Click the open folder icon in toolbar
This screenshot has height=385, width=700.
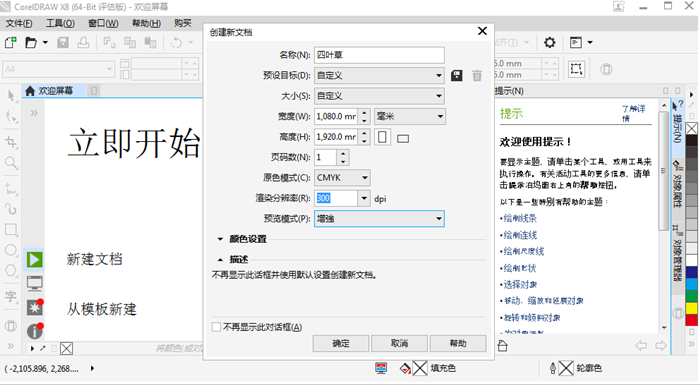tap(31, 42)
